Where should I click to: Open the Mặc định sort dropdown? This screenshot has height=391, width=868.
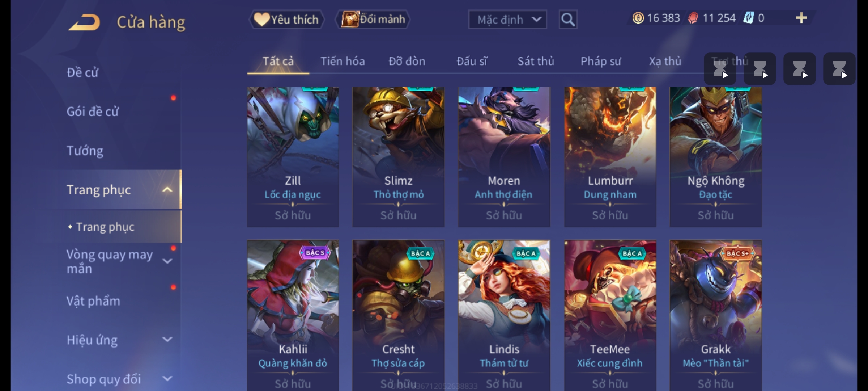[x=507, y=20]
